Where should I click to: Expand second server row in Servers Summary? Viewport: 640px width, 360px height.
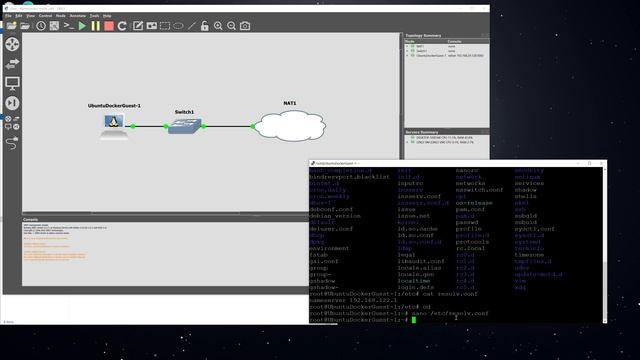407,142
